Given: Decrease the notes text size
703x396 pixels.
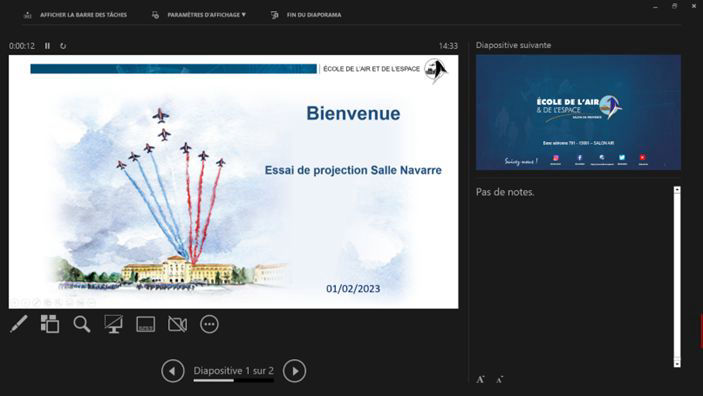Looking at the screenshot, I should tap(499, 380).
